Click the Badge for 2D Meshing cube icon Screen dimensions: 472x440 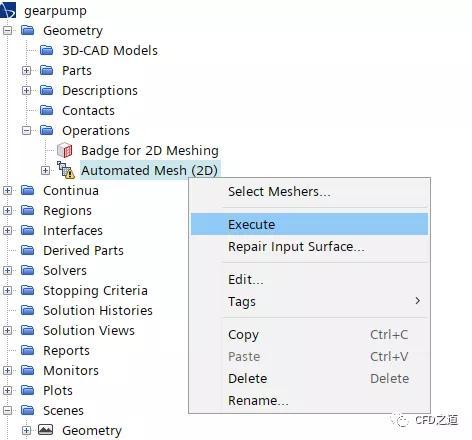pyautogui.click(x=65, y=150)
